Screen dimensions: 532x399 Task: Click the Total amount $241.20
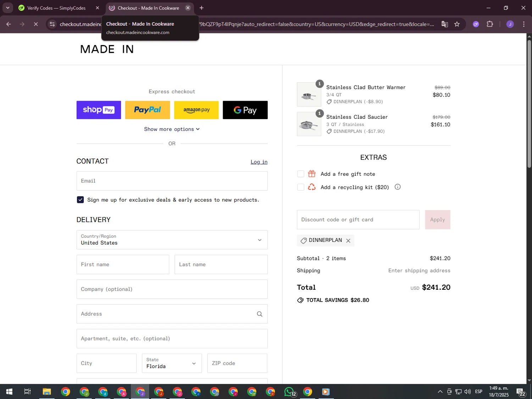pos(436,287)
